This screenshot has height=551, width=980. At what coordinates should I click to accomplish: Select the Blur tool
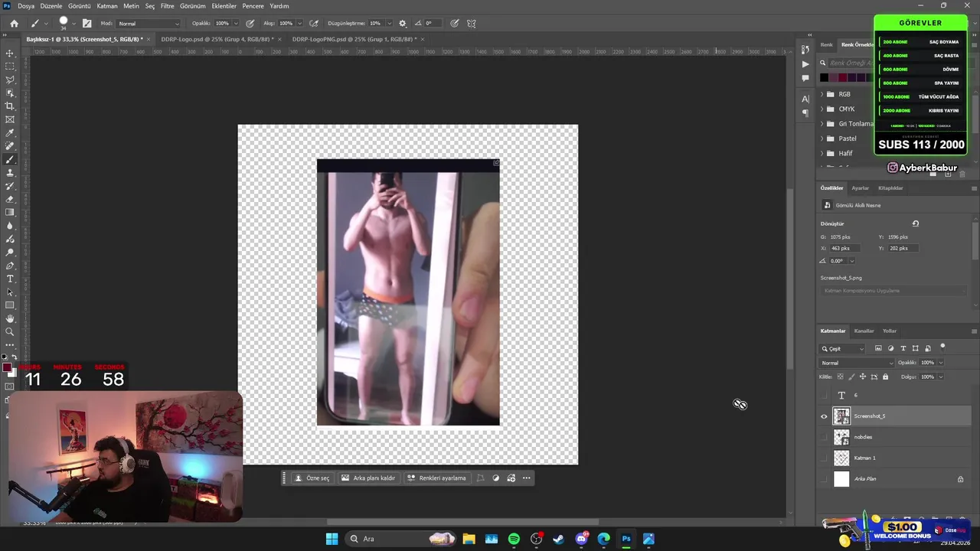tap(10, 226)
